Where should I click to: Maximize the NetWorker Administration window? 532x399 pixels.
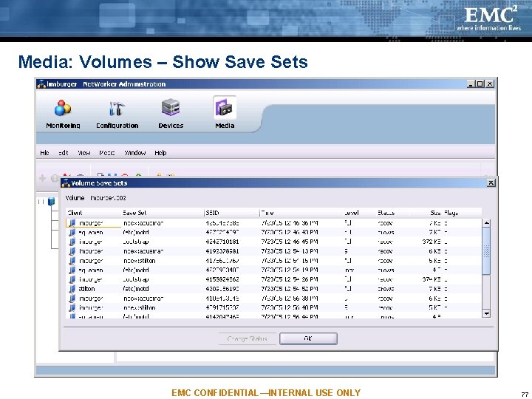click(480, 83)
